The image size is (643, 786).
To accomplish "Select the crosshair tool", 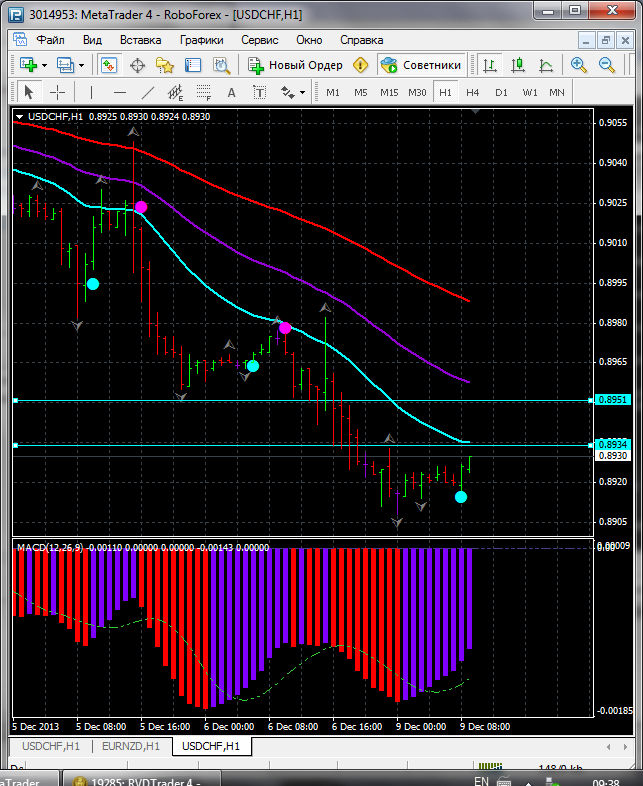I will point(58,92).
